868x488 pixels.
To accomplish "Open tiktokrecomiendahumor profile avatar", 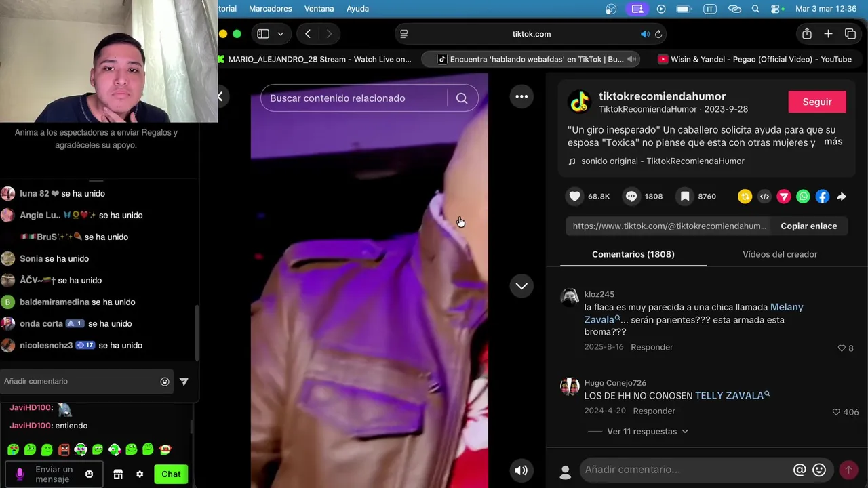I will 580,102.
